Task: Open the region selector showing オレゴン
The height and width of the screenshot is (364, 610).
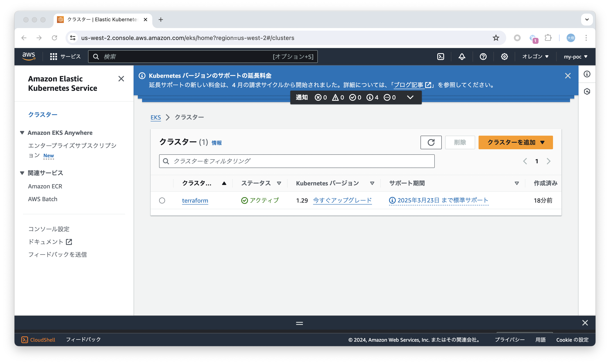Action: pos(535,56)
